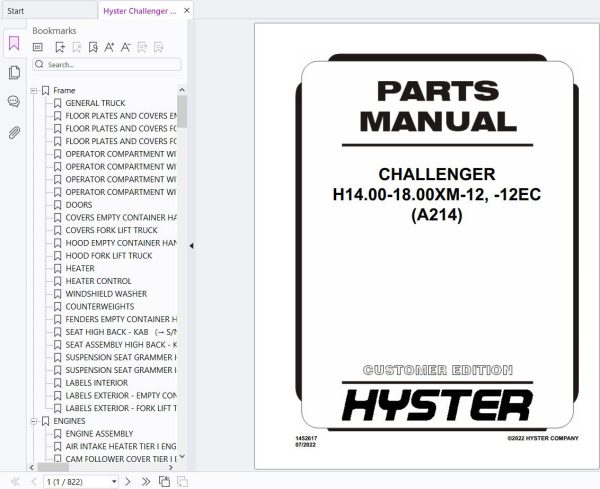Open the Pages thumbnails panel icon

coord(14,72)
